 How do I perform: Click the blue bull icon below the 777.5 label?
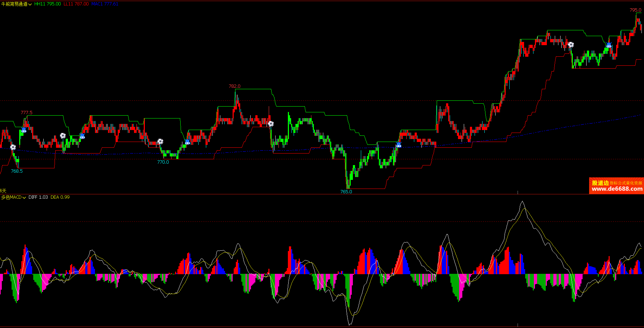[24, 130]
